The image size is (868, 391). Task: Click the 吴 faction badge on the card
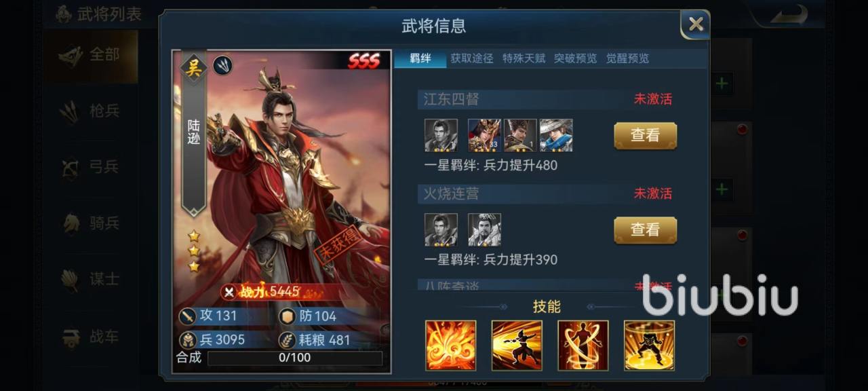pos(194,67)
